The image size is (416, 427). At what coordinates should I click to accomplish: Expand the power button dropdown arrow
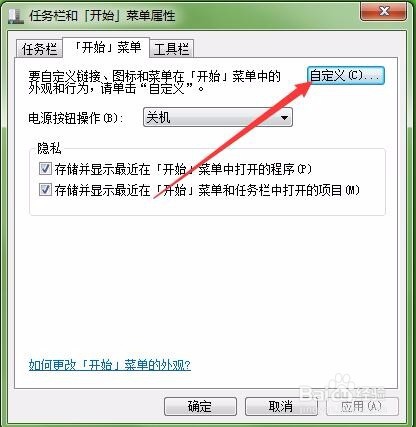tap(284, 118)
